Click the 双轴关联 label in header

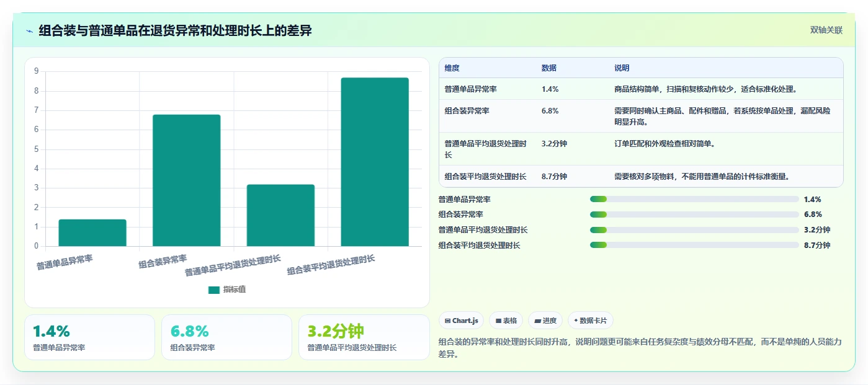826,30
